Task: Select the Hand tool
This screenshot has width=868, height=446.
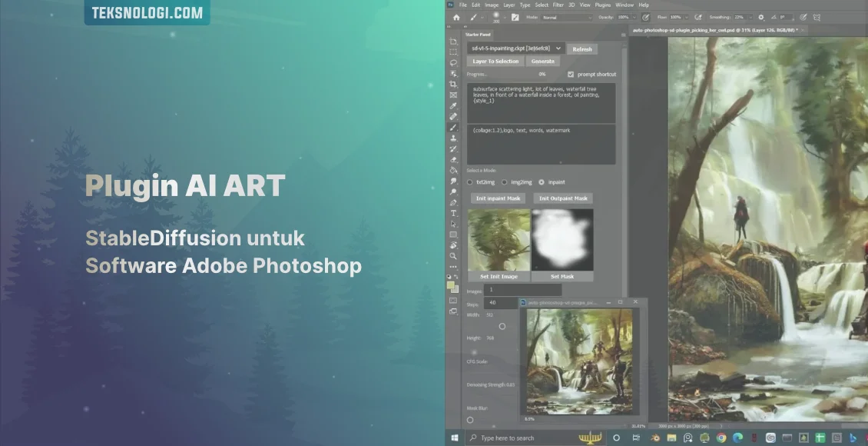Action: point(453,245)
